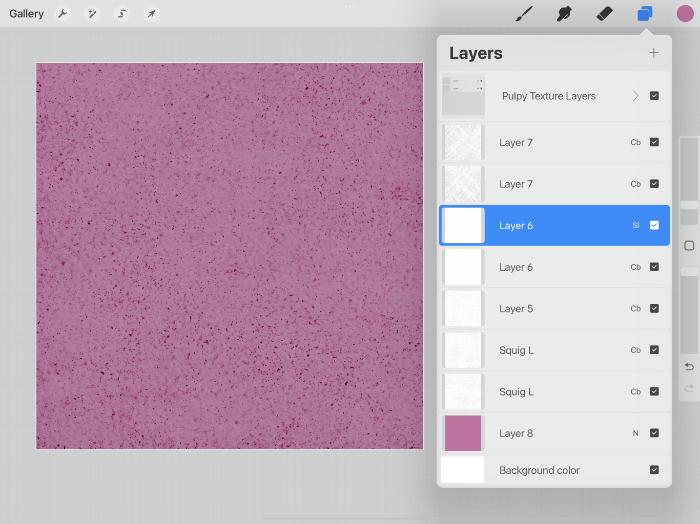Tap the white Background color swatch
Viewport: 700px width, 524px height.
point(463,470)
